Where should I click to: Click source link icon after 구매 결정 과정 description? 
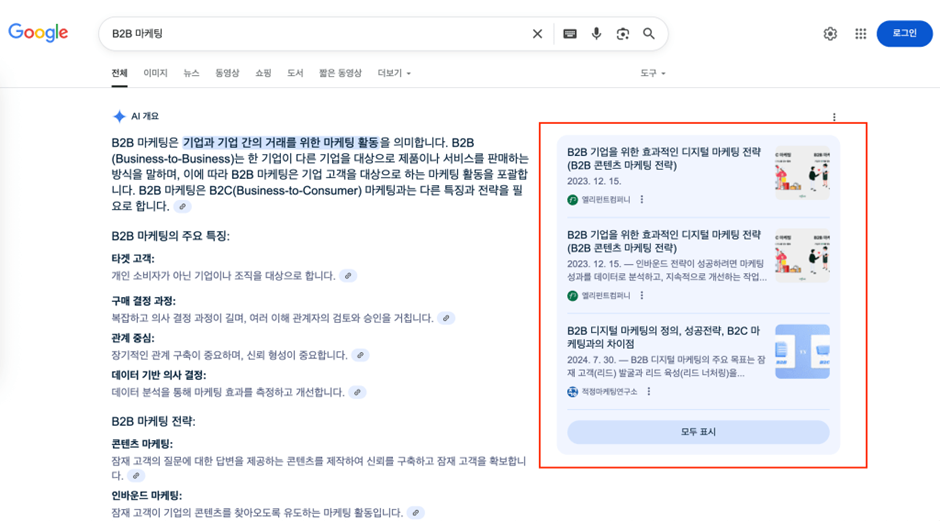click(446, 318)
